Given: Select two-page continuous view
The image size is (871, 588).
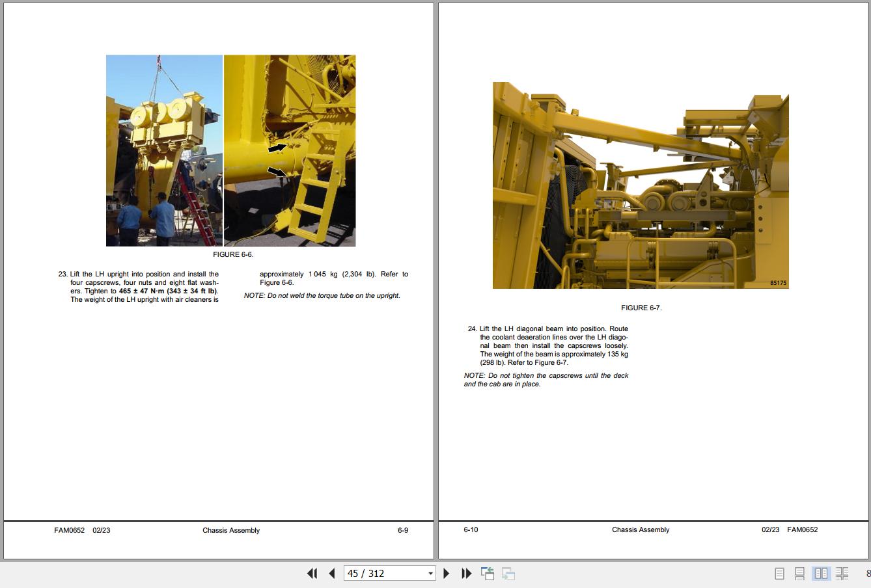Looking at the screenshot, I should click(x=842, y=573).
